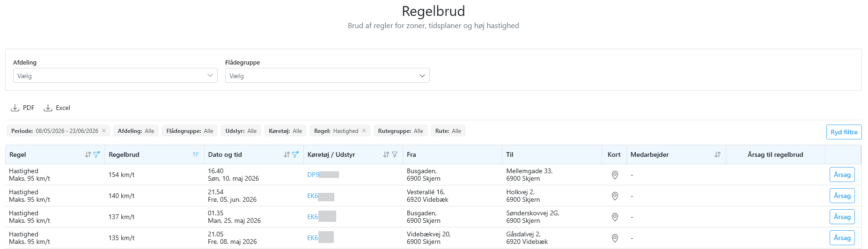This screenshot has height=249, width=868.
Task: Open filter on Dato og tid column
Action: coord(295,154)
